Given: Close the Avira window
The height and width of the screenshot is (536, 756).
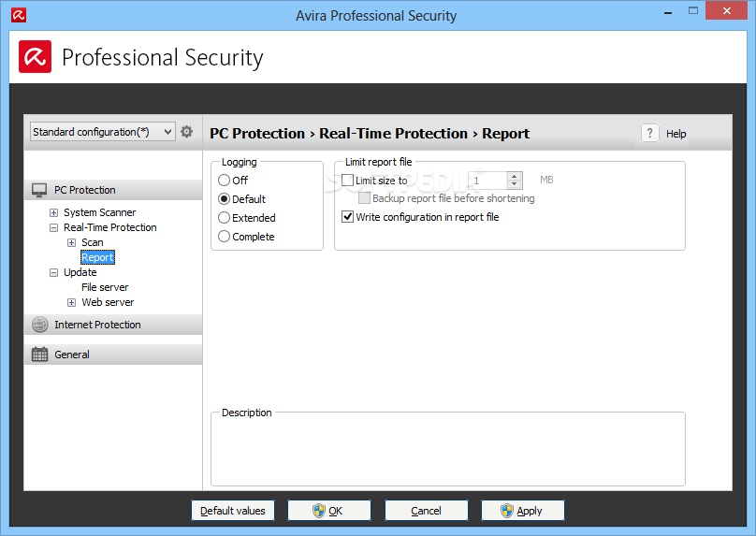Looking at the screenshot, I should (x=727, y=10).
